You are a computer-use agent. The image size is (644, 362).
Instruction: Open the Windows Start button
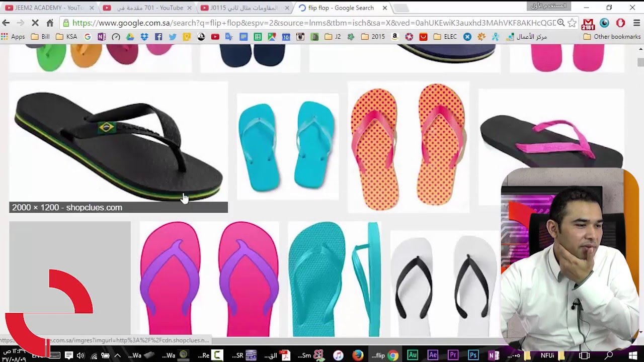point(632,355)
